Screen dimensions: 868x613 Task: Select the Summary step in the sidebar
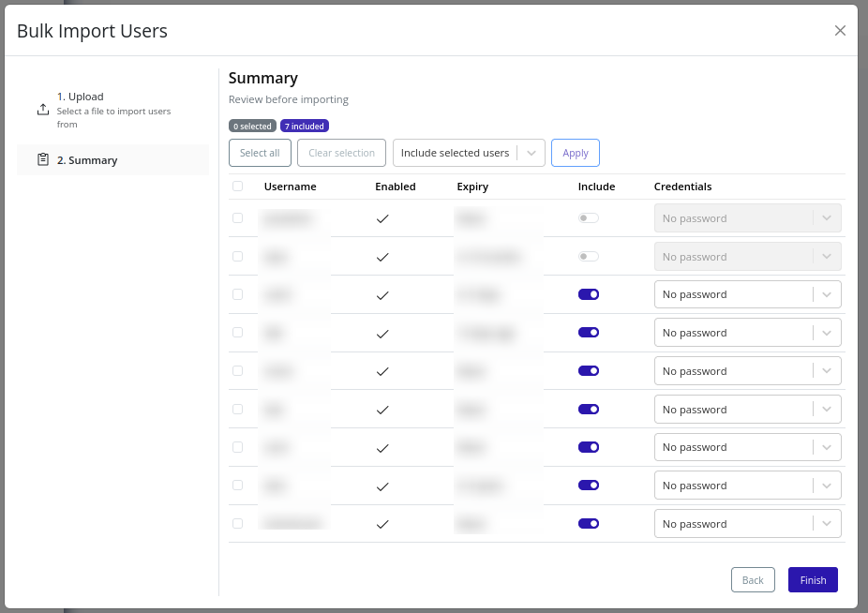pyautogui.click(x=89, y=159)
